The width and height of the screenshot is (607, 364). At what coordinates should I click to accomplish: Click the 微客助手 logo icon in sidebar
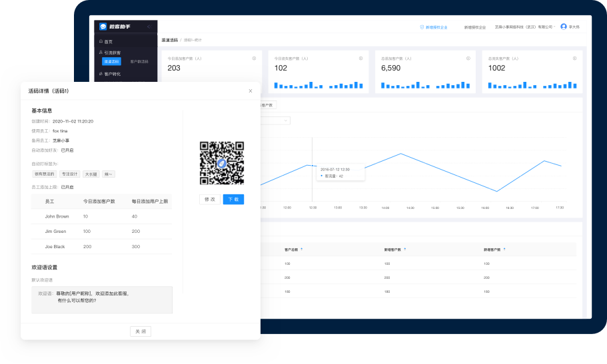(103, 27)
